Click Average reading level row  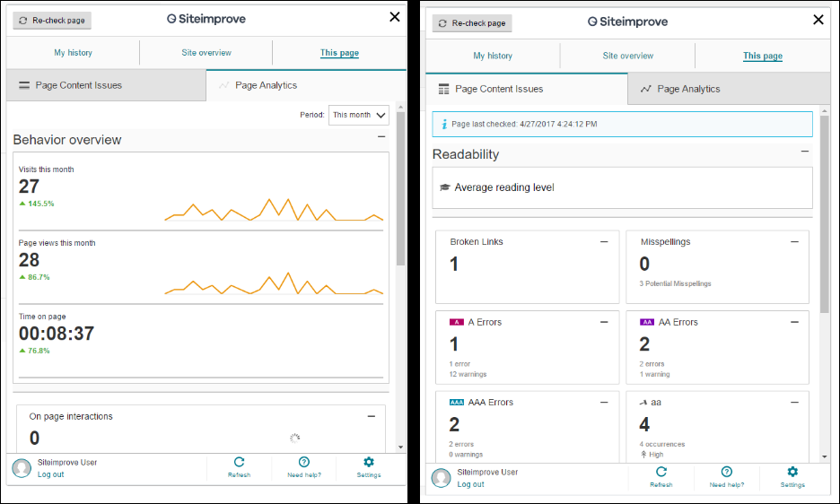(622, 187)
